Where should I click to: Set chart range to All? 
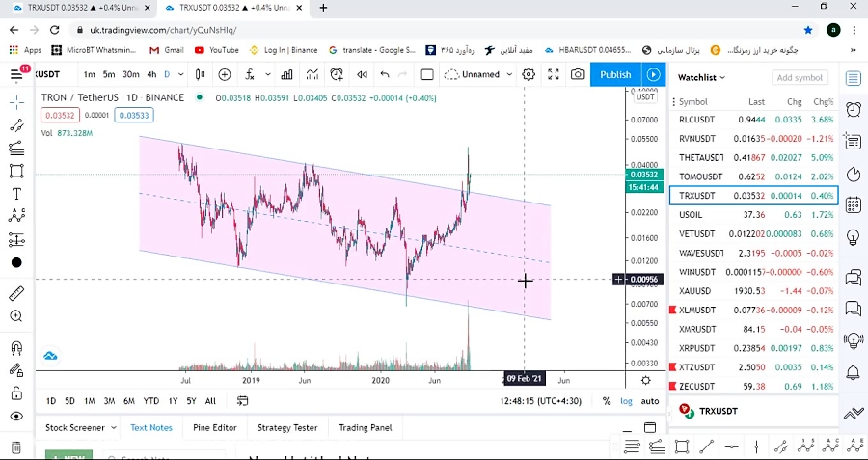pos(210,401)
